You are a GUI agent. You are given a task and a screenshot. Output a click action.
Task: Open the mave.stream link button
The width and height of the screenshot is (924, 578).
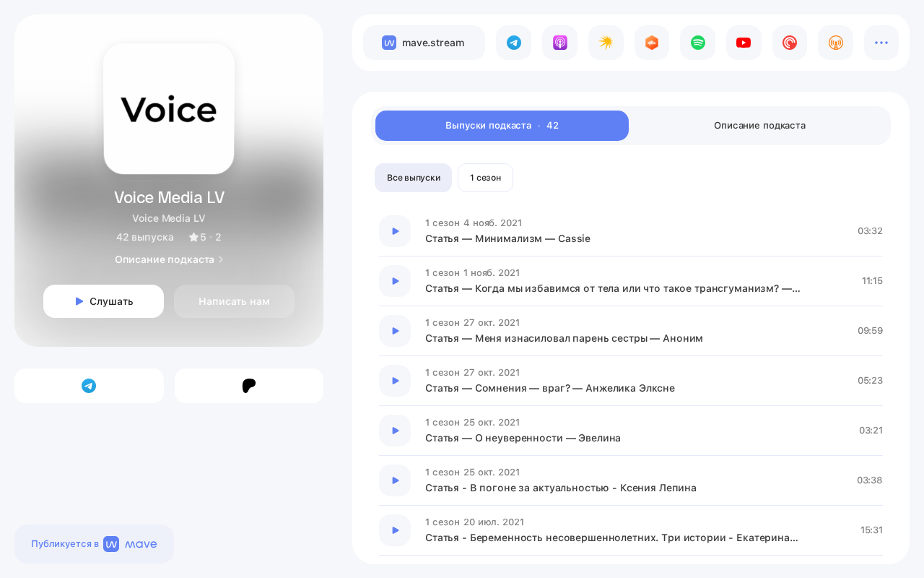(424, 43)
